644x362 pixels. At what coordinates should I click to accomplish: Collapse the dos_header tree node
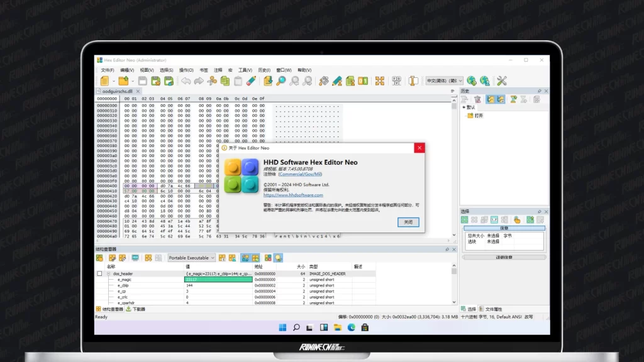coord(108,274)
